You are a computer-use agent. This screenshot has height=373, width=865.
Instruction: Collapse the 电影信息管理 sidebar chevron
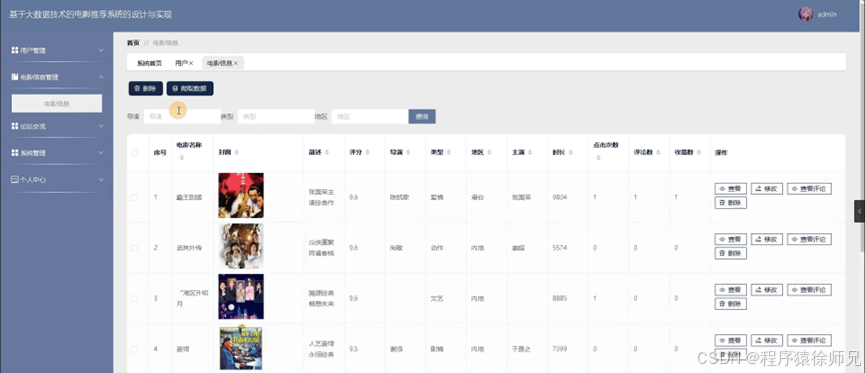(x=101, y=77)
